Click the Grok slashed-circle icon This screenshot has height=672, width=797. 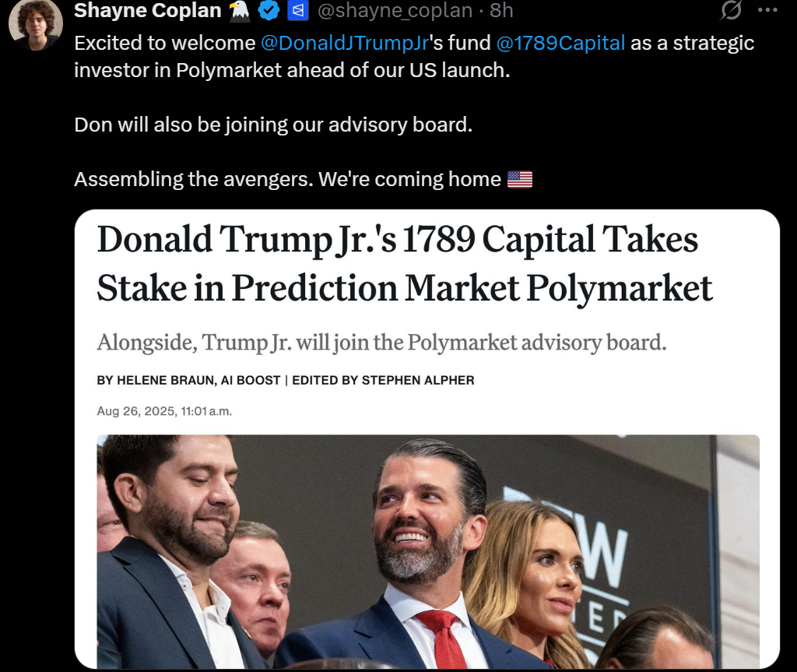click(731, 9)
